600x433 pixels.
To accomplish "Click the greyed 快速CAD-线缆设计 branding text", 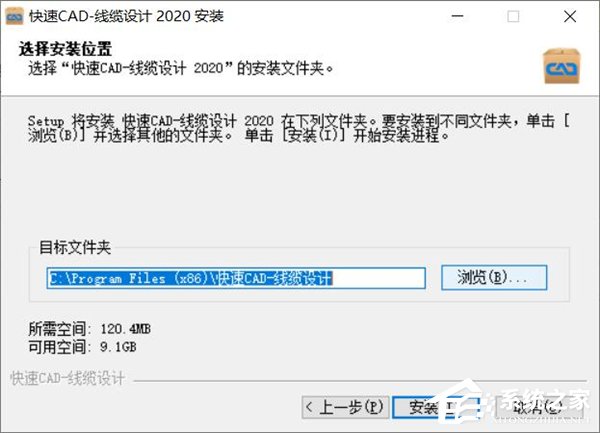I will [x=68, y=378].
